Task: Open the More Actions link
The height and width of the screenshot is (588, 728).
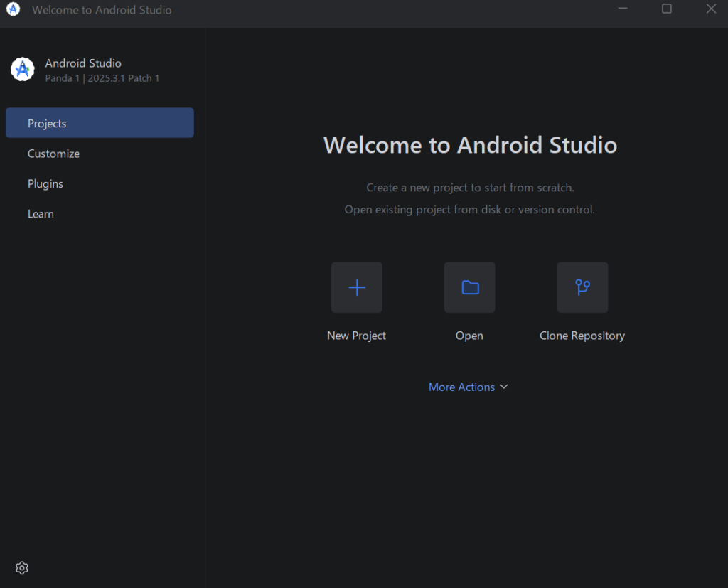Action: coord(461,387)
